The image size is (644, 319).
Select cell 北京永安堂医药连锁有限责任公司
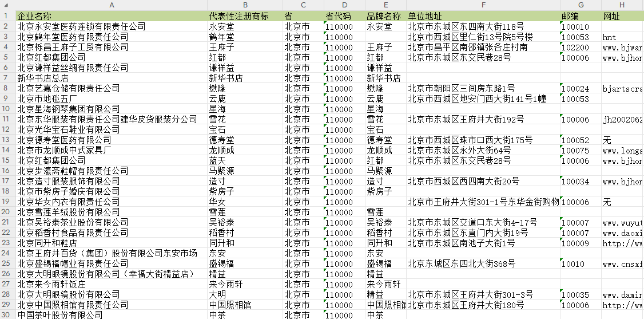tap(112, 26)
